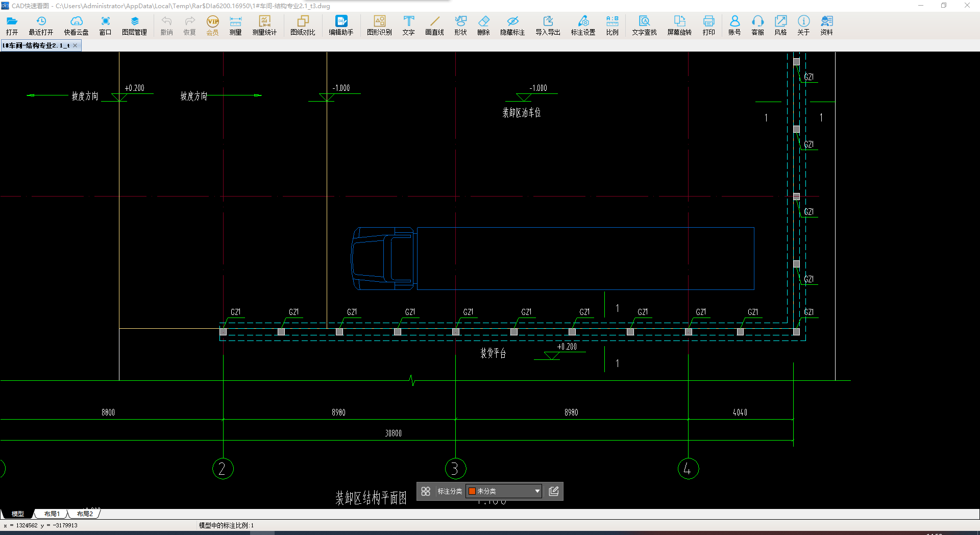Open 导入导出 import export
This screenshot has height=535, width=980.
coord(548,26)
